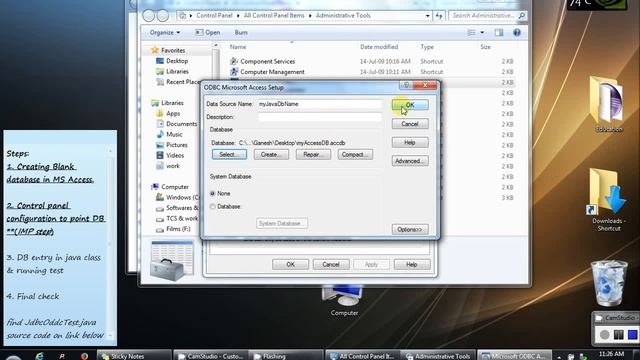Click Administrative Tools breadcrumb segment
This screenshot has height=360, width=640.
coord(343,16)
